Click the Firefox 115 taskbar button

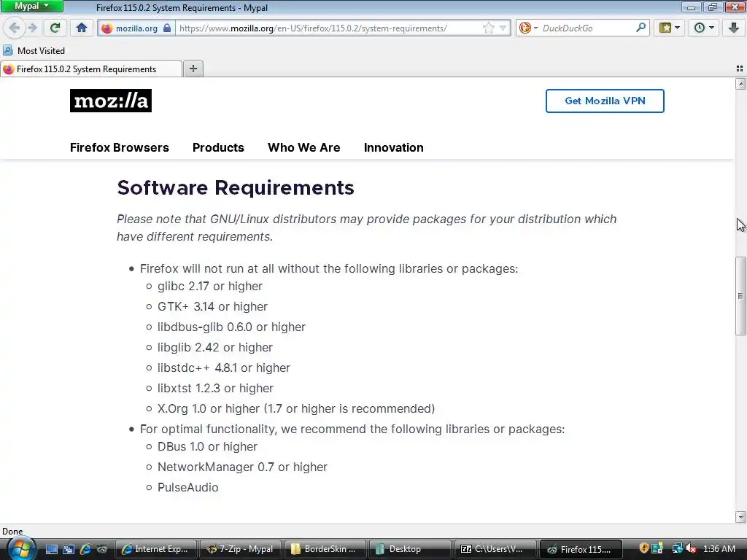coord(580,549)
